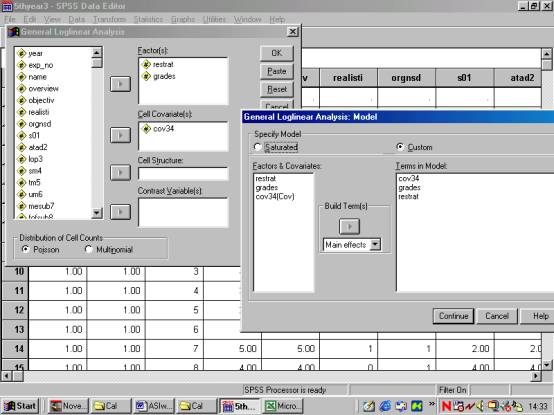The width and height of the screenshot is (554, 415).
Task: Open the Data menu
Action: pos(76,19)
